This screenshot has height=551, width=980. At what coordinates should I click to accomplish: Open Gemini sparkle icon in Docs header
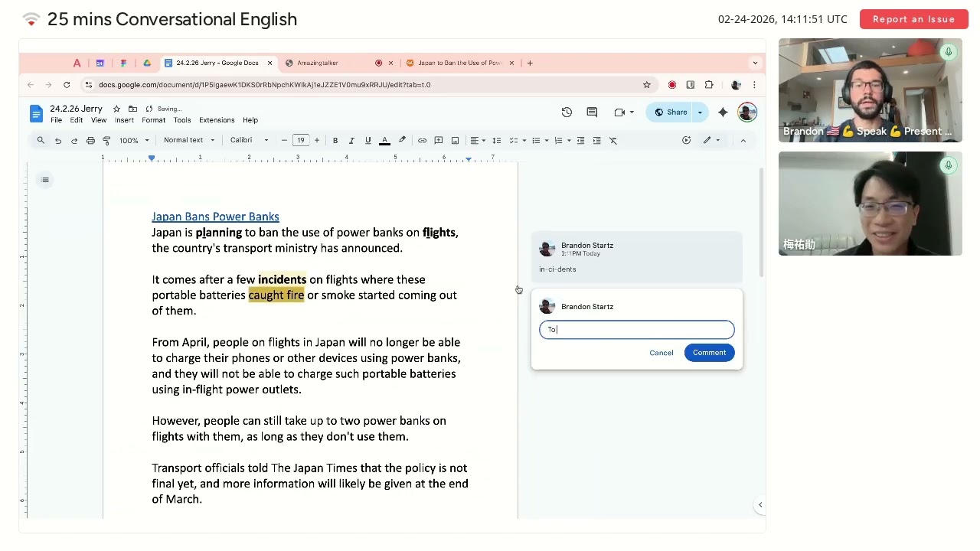click(723, 112)
